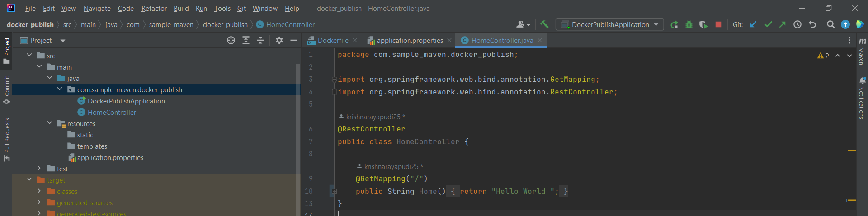This screenshot has height=216, width=868.
Task: Stop the running application
Action: (718, 24)
